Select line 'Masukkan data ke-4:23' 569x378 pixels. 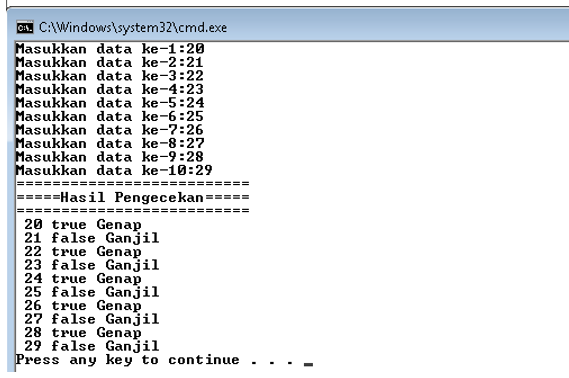click(110, 89)
